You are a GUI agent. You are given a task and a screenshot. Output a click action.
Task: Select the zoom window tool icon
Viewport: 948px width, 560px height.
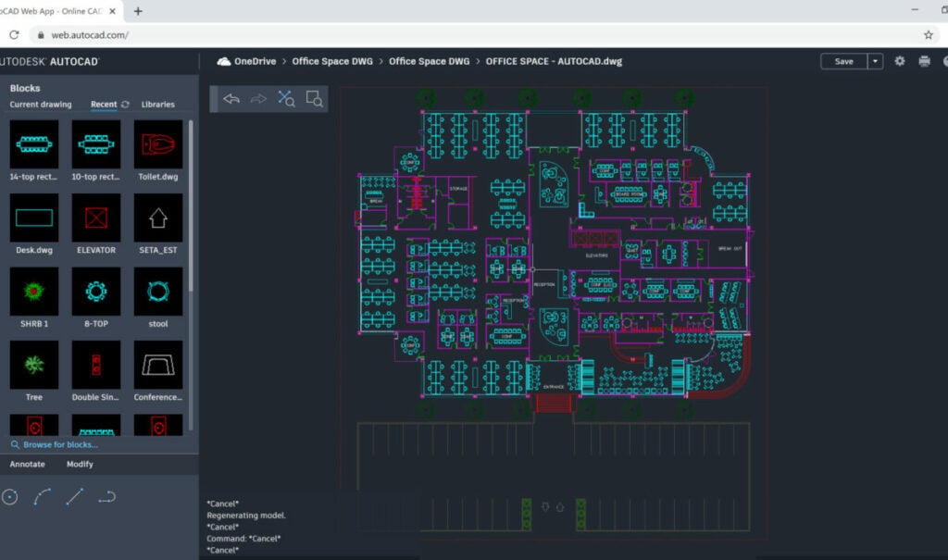point(315,99)
